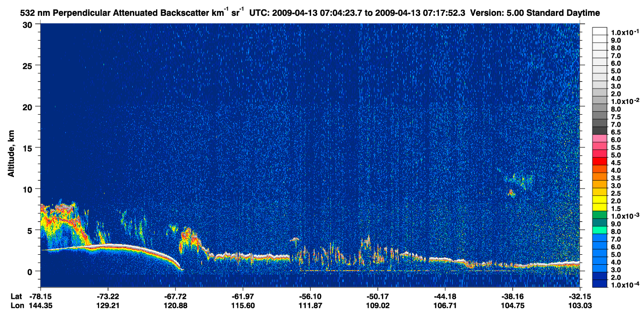
Task: Click the color bar label 1.0x10-4
Action: (x=625, y=285)
